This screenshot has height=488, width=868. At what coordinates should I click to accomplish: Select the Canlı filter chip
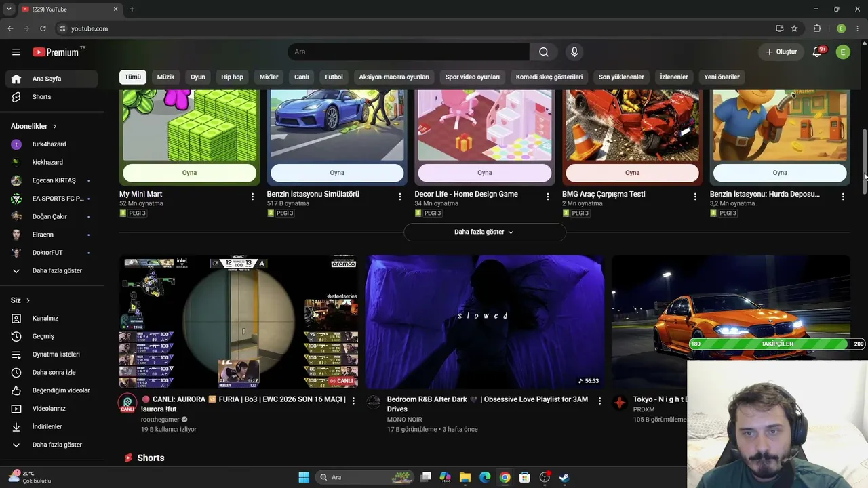pyautogui.click(x=302, y=77)
